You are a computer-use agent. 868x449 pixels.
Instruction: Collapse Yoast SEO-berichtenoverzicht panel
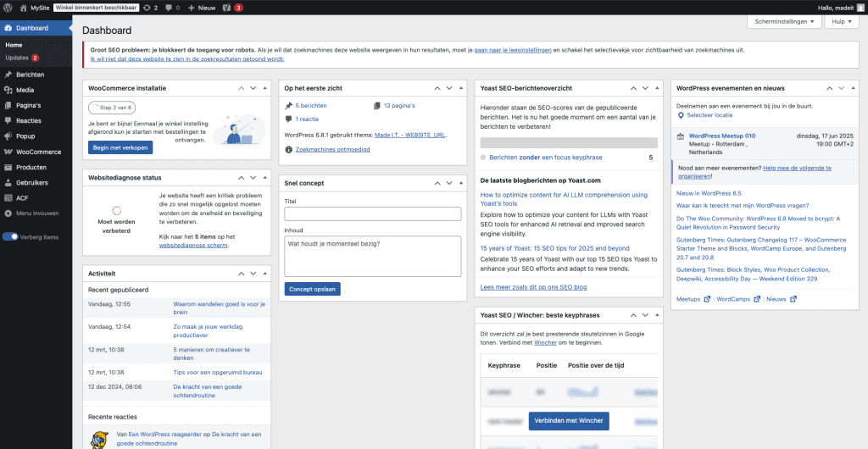pos(657,88)
